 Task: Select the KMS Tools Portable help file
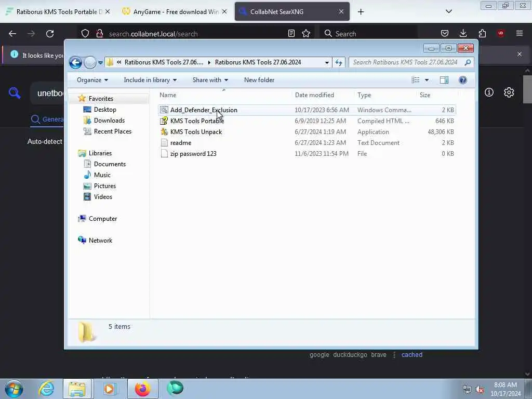(307, 121)
